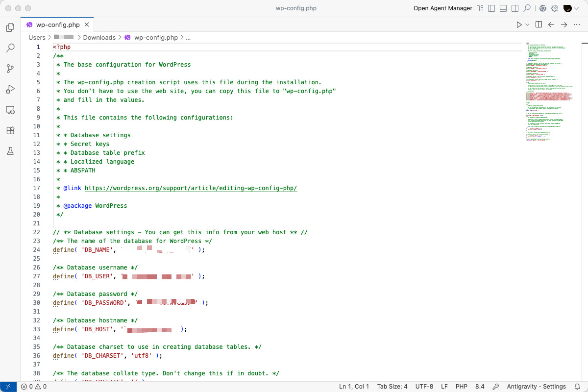Open the Search panel
Image resolution: width=588 pixels, height=392 pixels.
pyautogui.click(x=10, y=48)
